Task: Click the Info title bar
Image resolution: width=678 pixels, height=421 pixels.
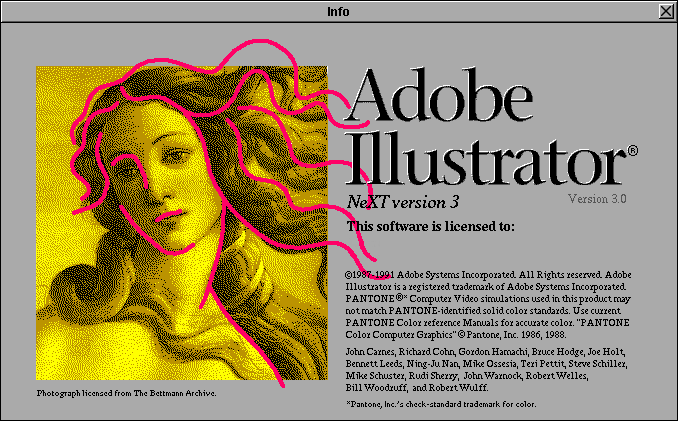Action: click(x=338, y=11)
